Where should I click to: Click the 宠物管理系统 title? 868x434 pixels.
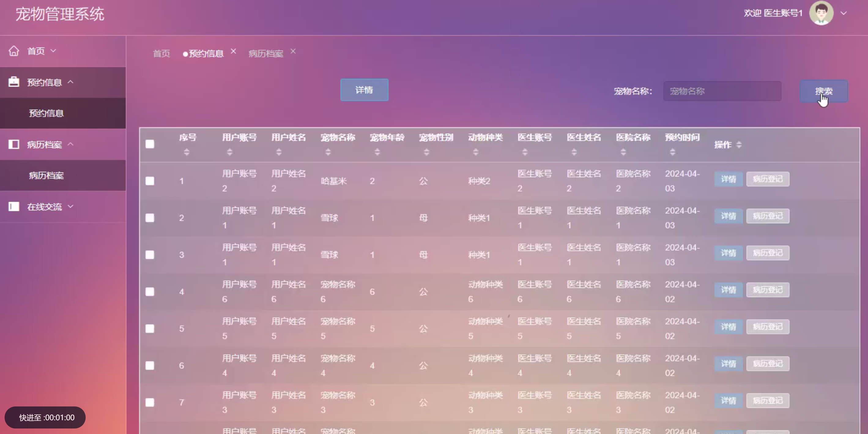(x=60, y=14)
